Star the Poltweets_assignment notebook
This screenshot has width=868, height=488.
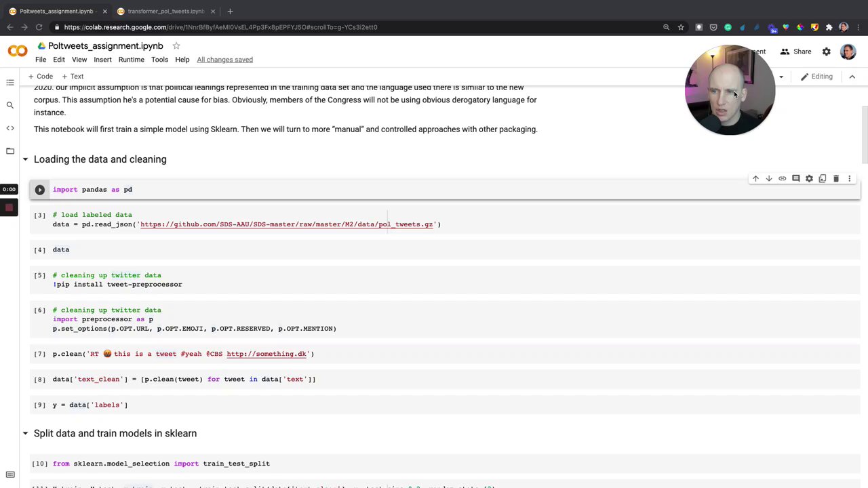(x=176, y=45)
